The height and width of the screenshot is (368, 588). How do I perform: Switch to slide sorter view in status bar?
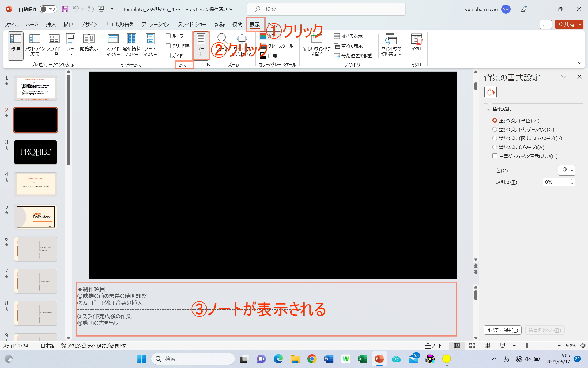472,346
